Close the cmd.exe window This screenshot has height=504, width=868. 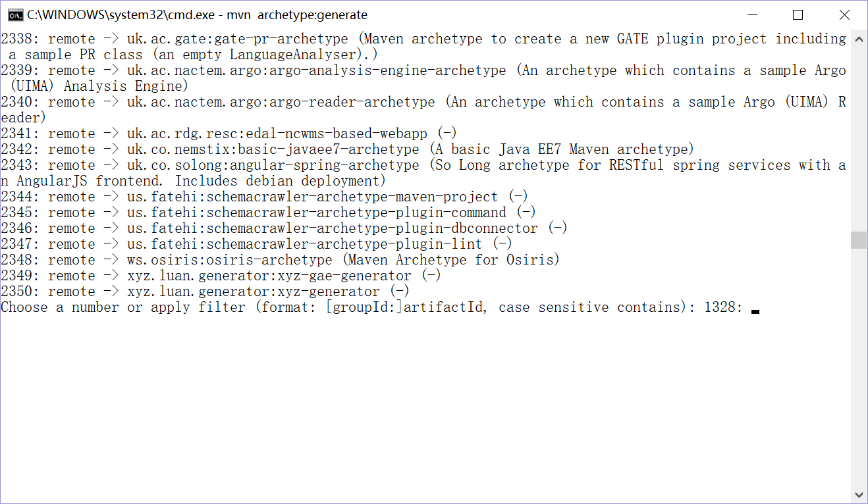pyautogui.click(x=844, y=14)
